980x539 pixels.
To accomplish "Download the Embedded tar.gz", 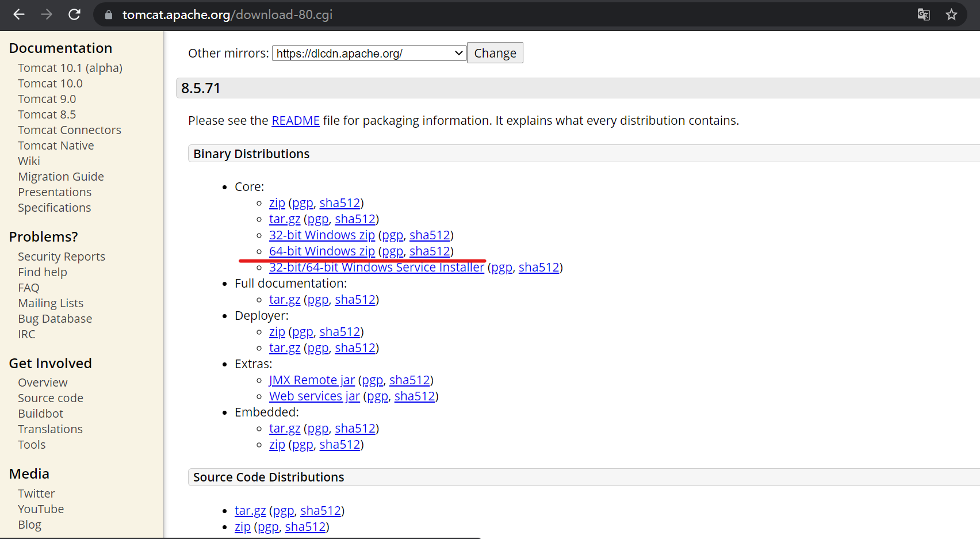I will coord(285,429).
